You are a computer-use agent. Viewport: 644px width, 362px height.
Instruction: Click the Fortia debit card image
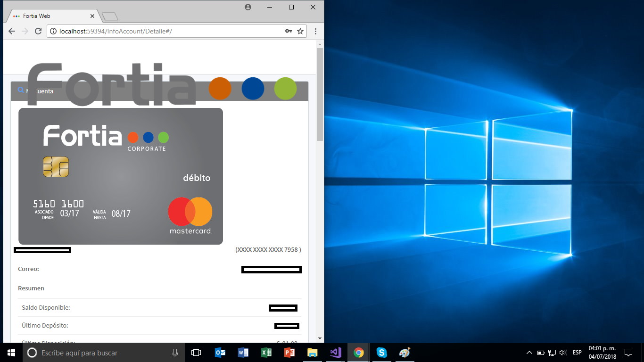121,176
